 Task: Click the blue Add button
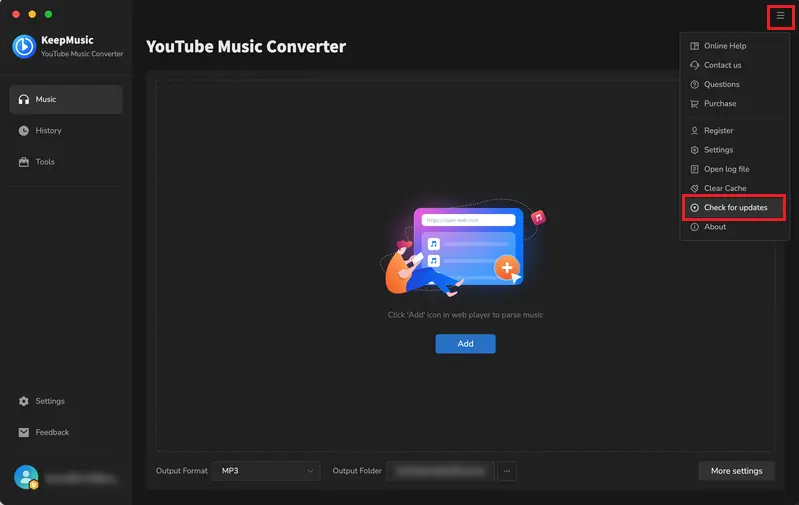[465, 344]
